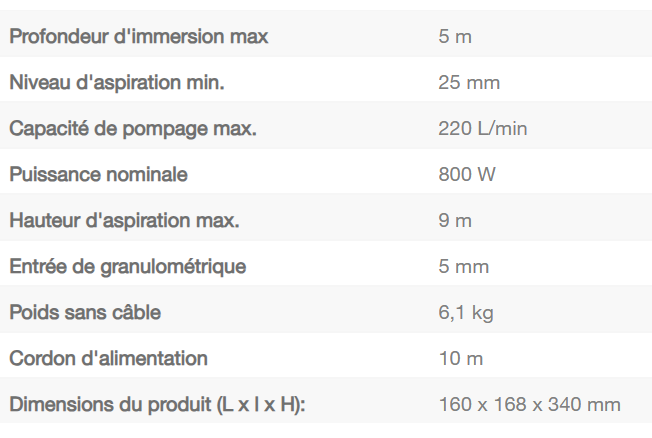Select the "10 m" cord length value
Screen dimensions: 652x438
click(x=459, y=358)
